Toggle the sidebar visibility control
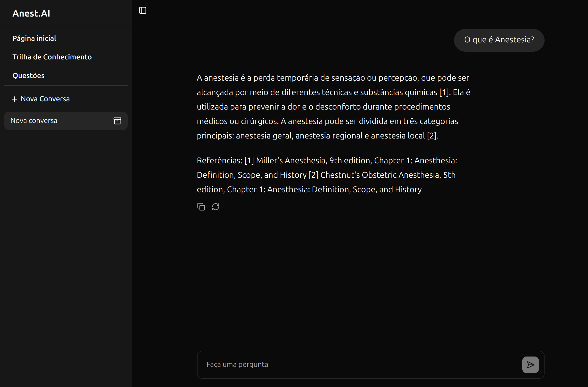Image resolution: width=588 pixels, height=387 pixels. coord(143,10)
